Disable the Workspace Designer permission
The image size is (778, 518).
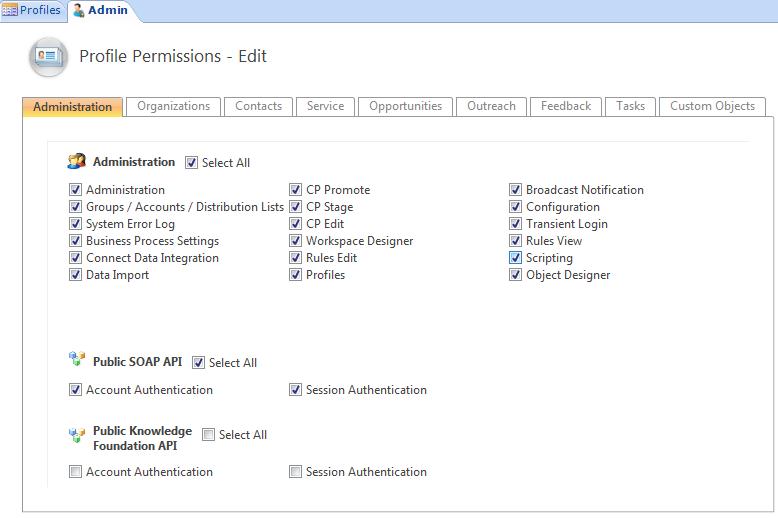296,241
